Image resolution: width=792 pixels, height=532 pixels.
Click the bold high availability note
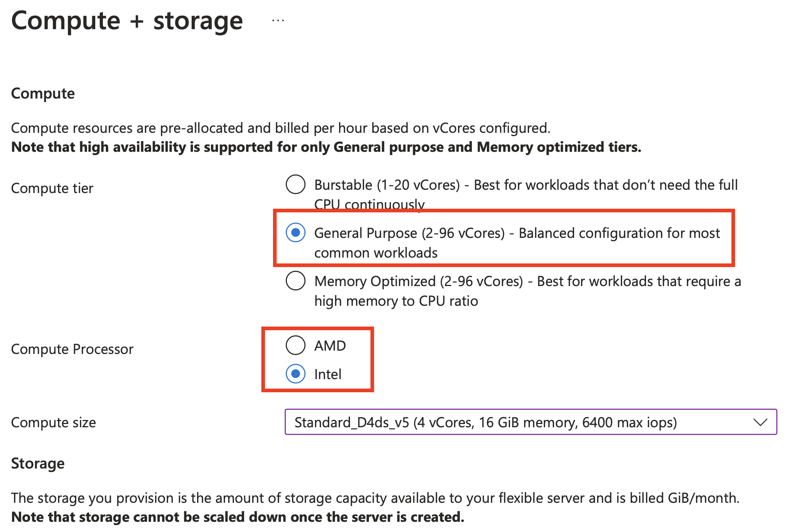(326, 147)
